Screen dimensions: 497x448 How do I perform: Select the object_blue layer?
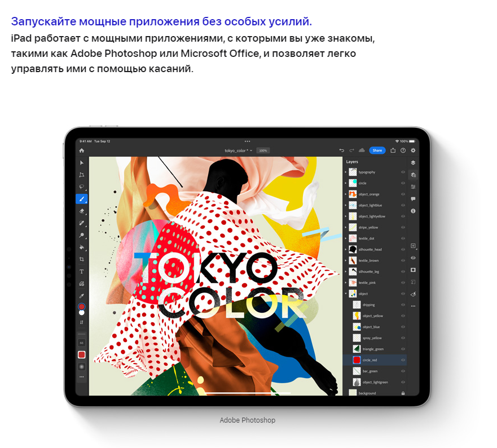(x=371, y=327)
